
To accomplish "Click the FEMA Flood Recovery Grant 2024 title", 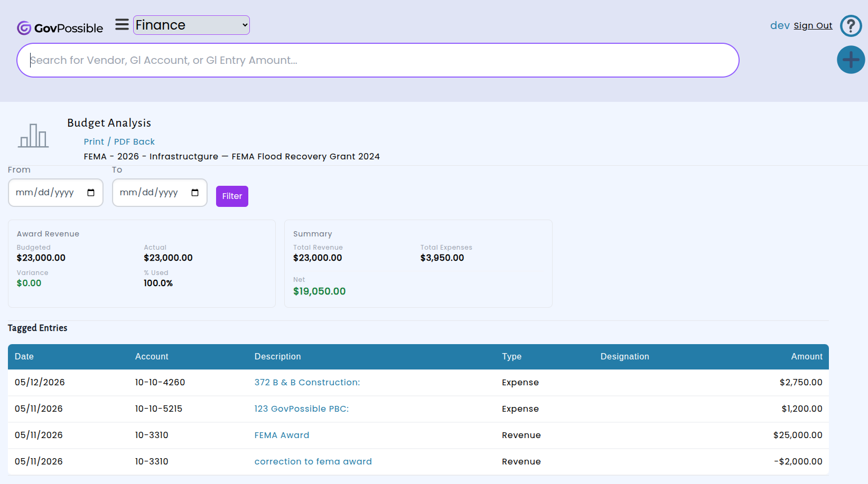I will (x=305, y=156).
